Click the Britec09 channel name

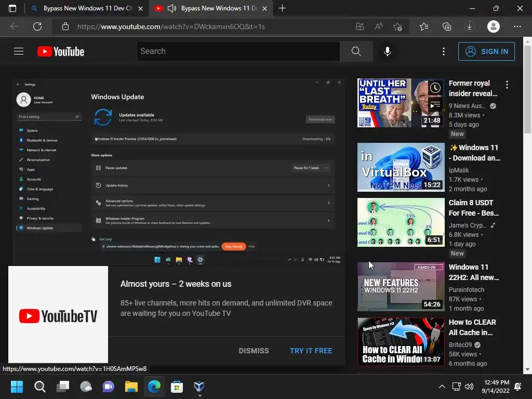(x=460, y=345)
